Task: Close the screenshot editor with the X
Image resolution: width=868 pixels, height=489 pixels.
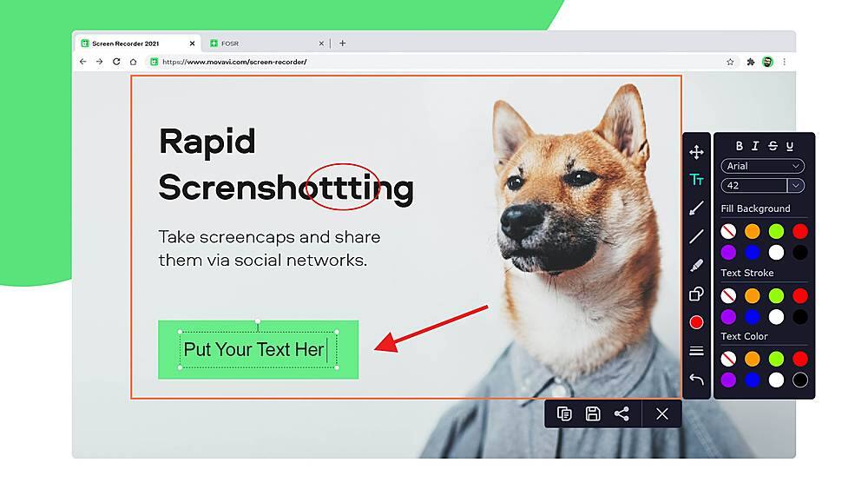Action: click(662, 413)
